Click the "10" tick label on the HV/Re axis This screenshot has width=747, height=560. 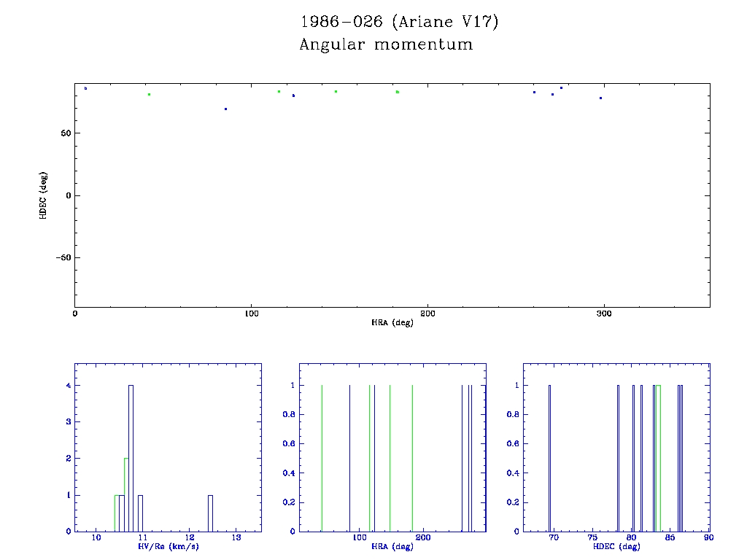click(x=96, y=537)
